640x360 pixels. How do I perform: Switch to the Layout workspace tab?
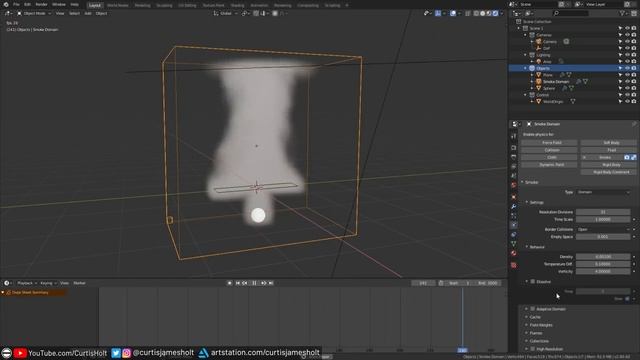click(x=95, y=5)
